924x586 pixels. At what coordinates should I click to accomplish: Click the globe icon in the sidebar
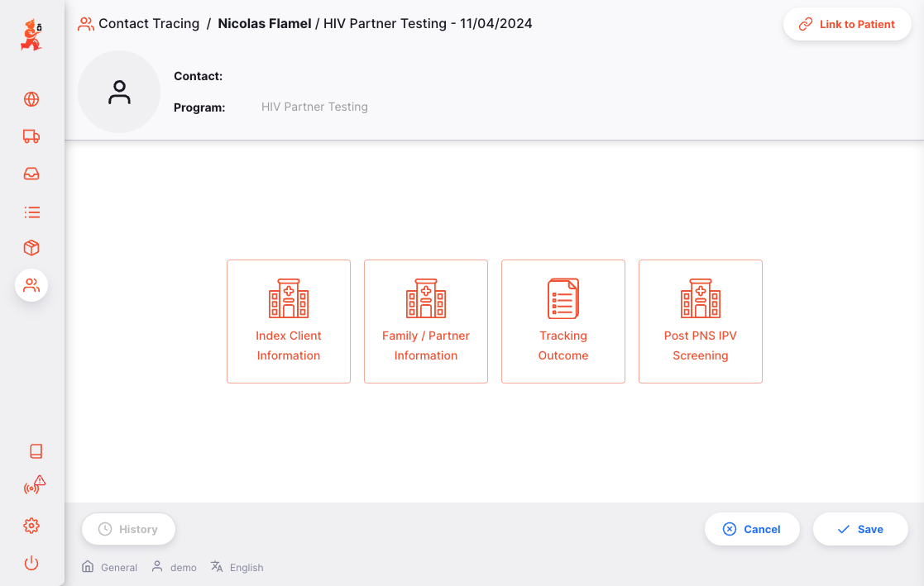(x=31, y=100)
